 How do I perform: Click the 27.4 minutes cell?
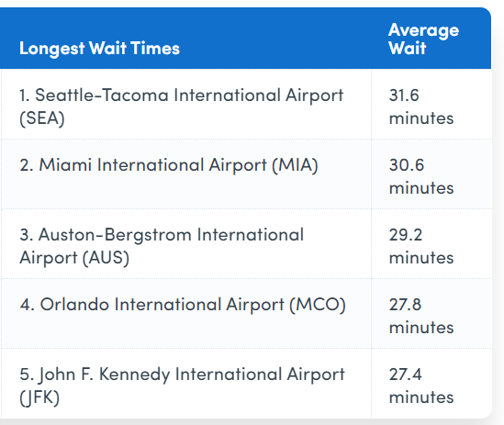pyautogui.click(x=421, y=386)
